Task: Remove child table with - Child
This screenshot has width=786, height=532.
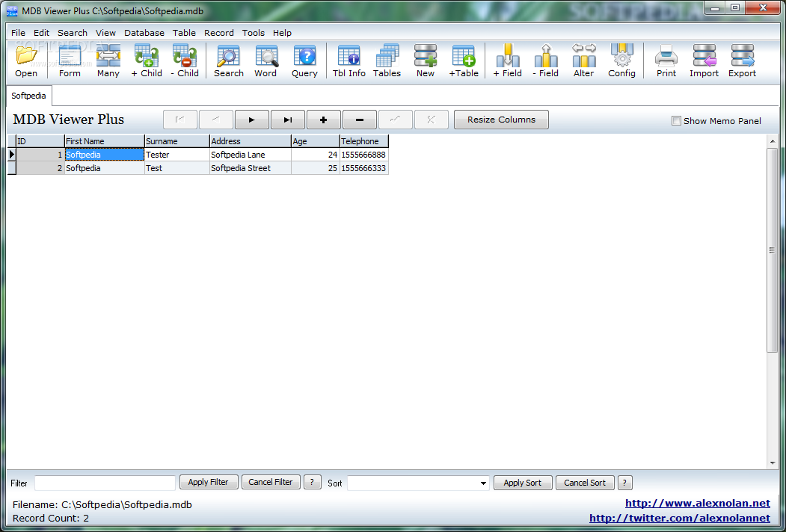Action: coord(185,61)
